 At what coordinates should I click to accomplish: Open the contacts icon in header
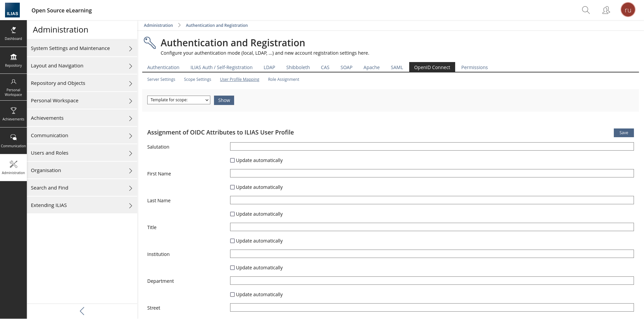[606, 10]
